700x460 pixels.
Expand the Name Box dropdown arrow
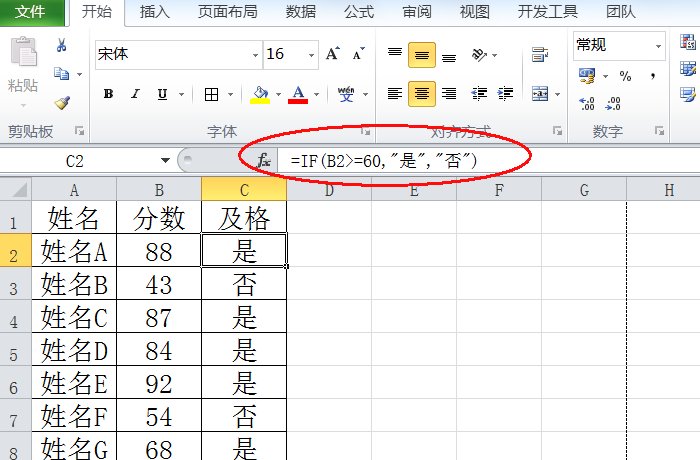[165, 160]
